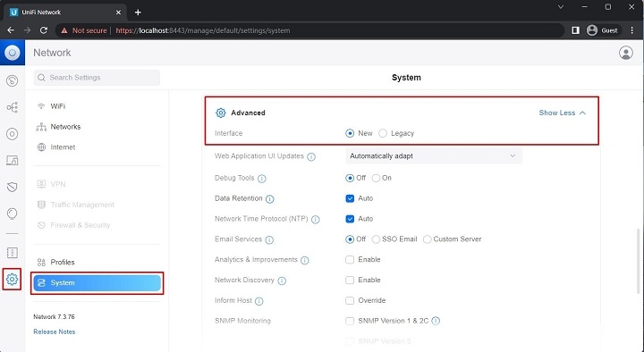Enable SNMP Version 1 & 2C checkbox
644x352 pixels.
350,321
